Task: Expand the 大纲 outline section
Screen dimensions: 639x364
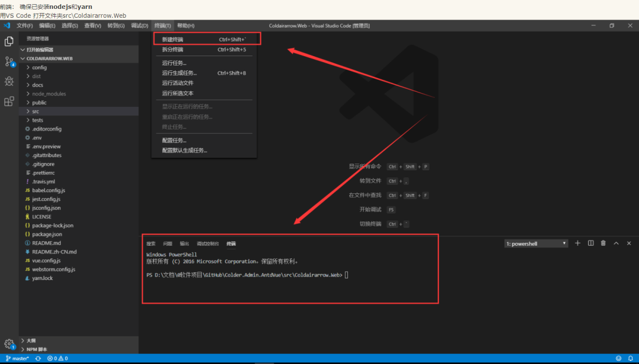Action: (79, 340)
